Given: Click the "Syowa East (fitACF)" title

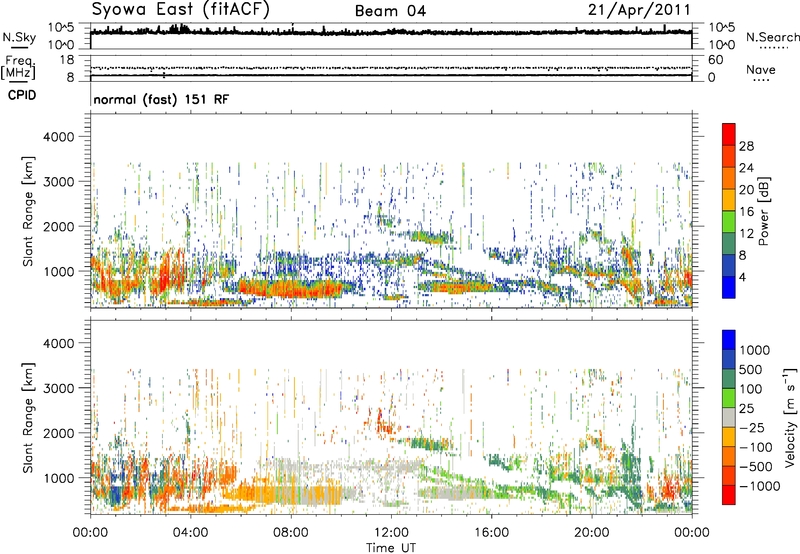Looking at the screenshot, I should (181, 10).
